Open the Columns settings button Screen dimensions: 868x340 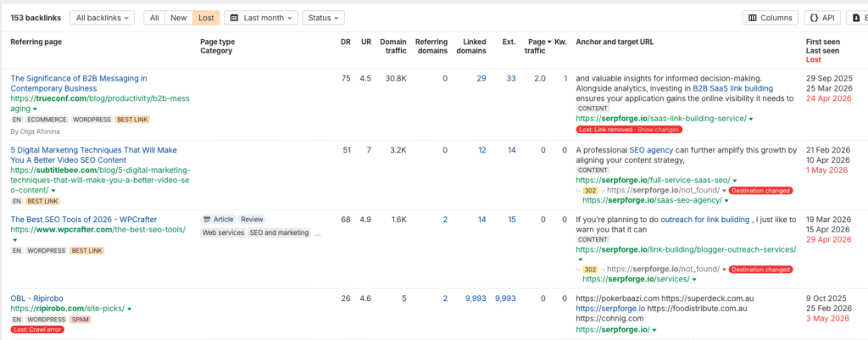770,18
